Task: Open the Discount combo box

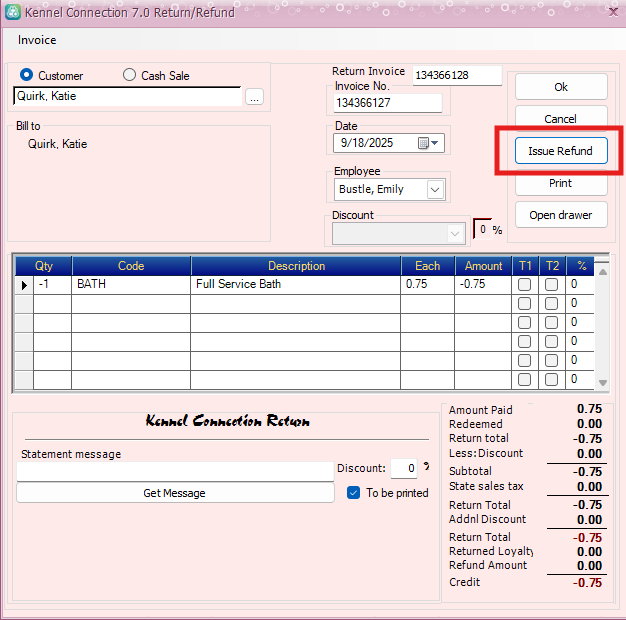Action: click(456, 233)
